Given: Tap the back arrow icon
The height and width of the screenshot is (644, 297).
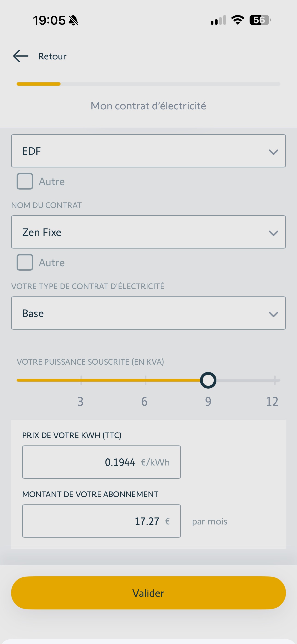Looking at the screenshot, I should tap(21, 56).
